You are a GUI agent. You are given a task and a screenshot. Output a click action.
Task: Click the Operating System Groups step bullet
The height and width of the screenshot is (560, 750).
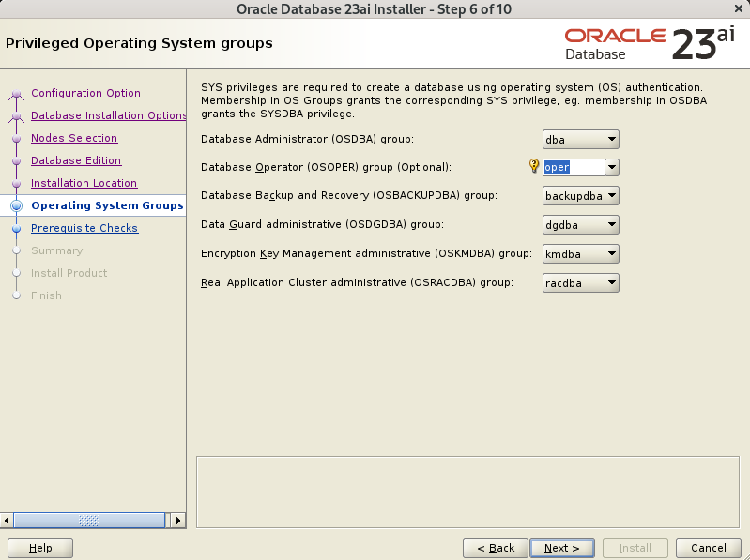[x=16, y=205]
